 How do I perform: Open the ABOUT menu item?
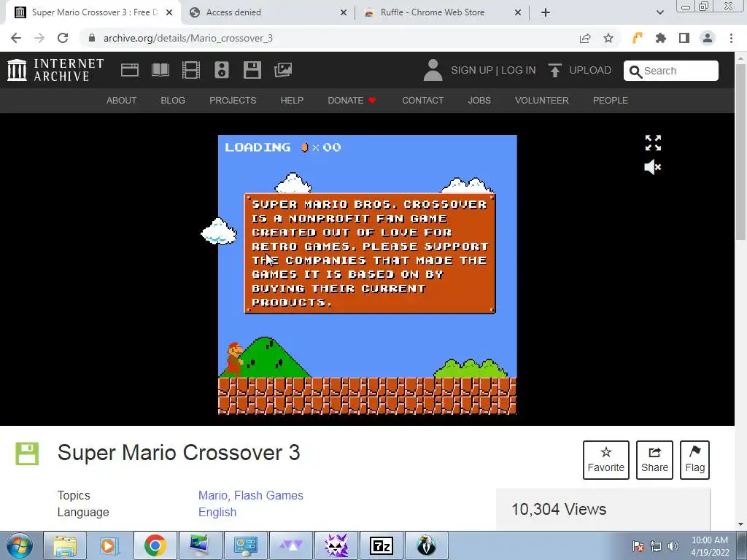click(x=121, y=101)
